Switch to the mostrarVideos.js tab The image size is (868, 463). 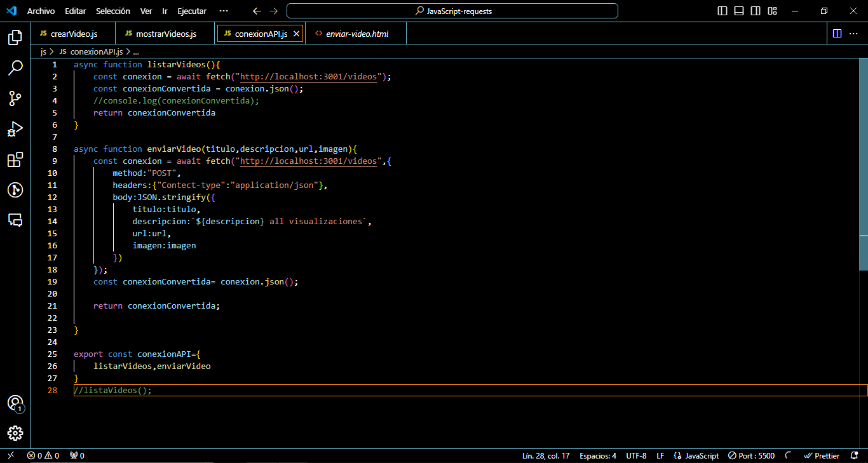(x=165, y=34)
